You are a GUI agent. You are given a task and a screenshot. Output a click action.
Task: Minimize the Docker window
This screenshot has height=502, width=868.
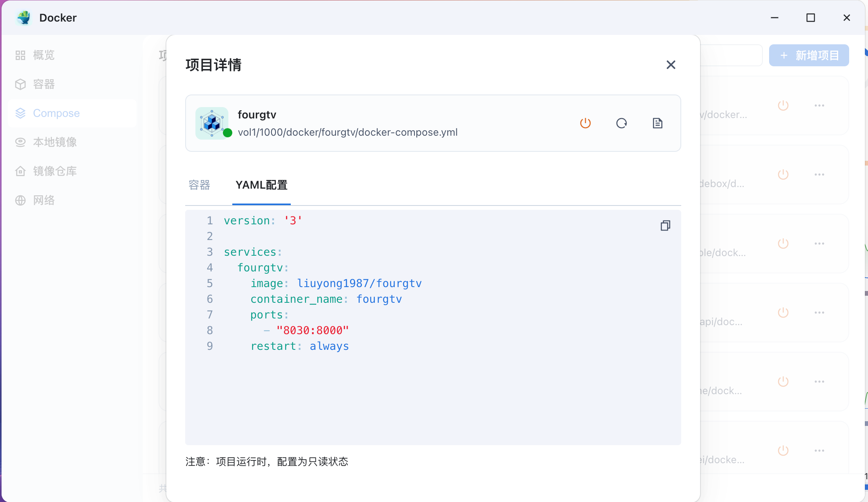click(774, 18)
